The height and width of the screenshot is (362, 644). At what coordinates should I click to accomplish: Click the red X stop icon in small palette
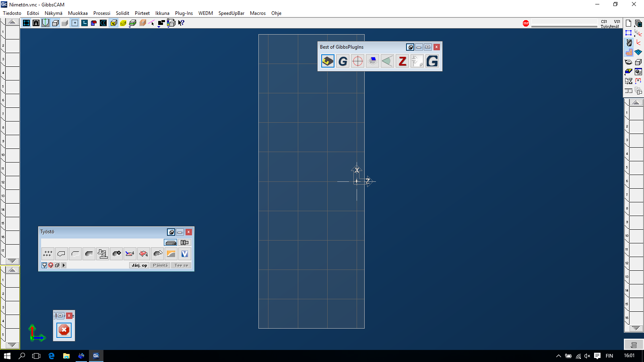click(64, 330)
